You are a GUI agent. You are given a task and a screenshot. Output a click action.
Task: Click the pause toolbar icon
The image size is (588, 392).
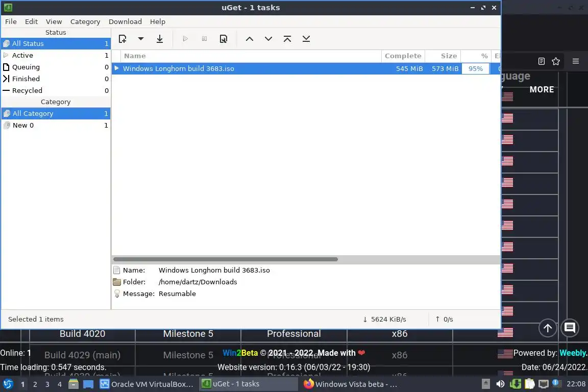click(204, 39)
